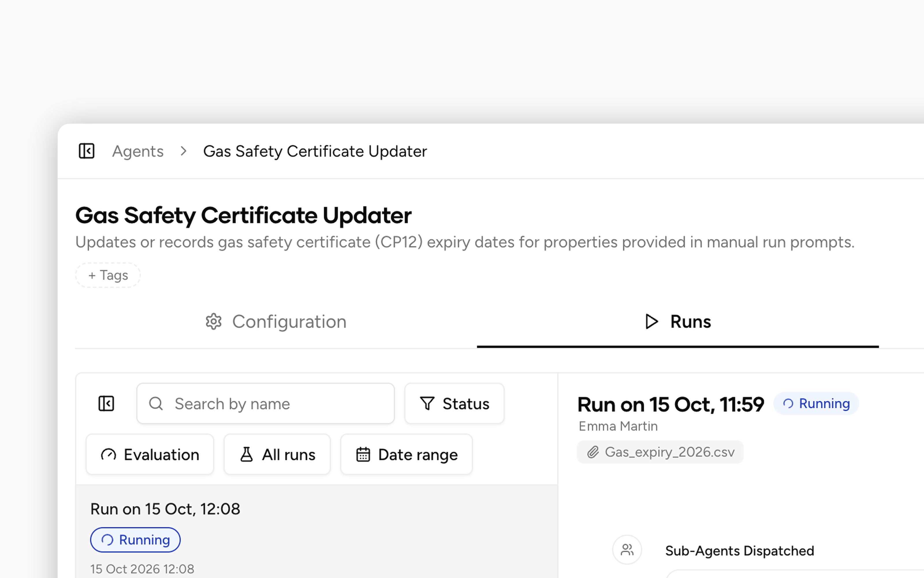Select Run on 15 Oct, 12:08 row
Viewport: 924px width, 578px height.
point(316,532)
